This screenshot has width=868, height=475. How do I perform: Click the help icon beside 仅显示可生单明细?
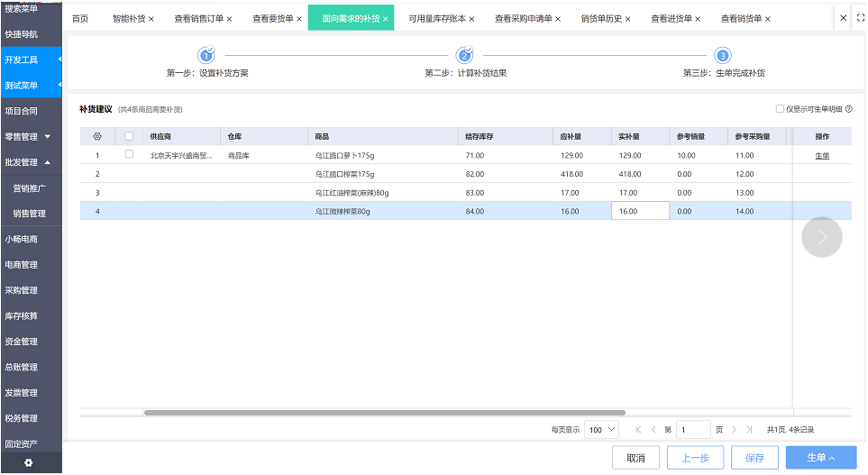pos(849,109)
